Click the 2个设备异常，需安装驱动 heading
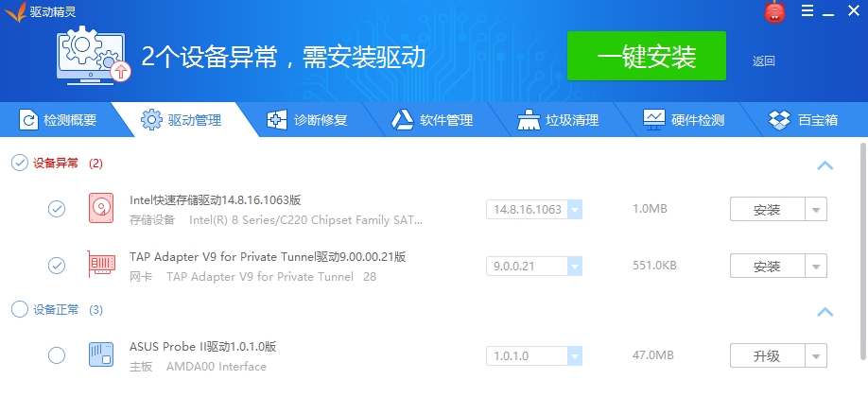Screen dimensions: 868x397 click(284, 57)
